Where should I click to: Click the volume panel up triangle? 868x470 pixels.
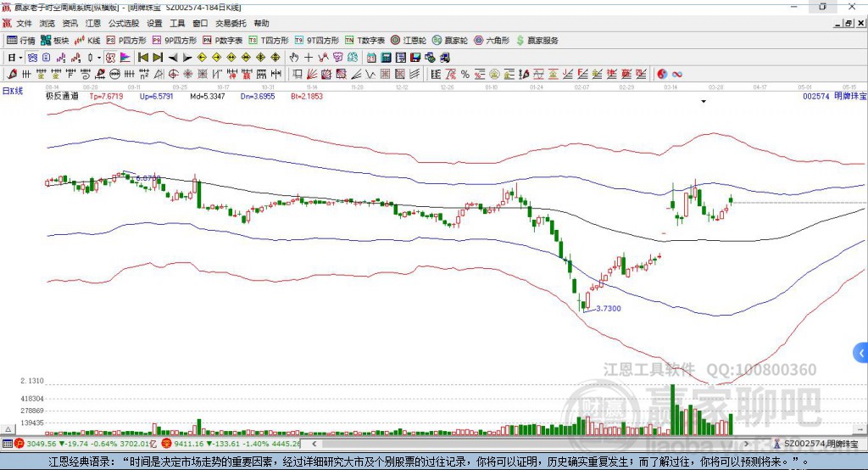(x=8, y=429)
